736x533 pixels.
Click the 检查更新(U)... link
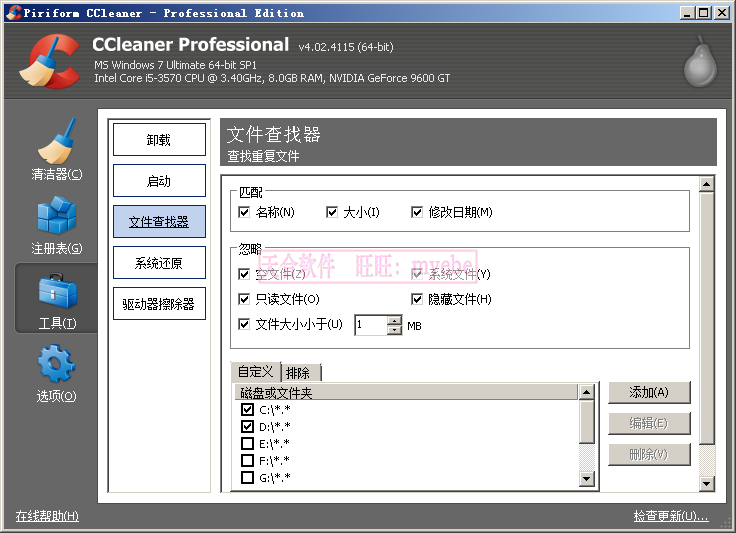click(671, 516)
